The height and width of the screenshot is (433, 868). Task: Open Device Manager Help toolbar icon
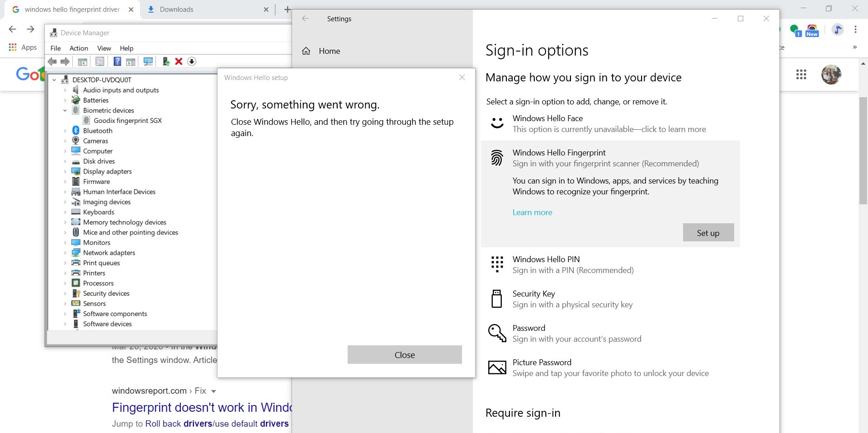point(117,61)
